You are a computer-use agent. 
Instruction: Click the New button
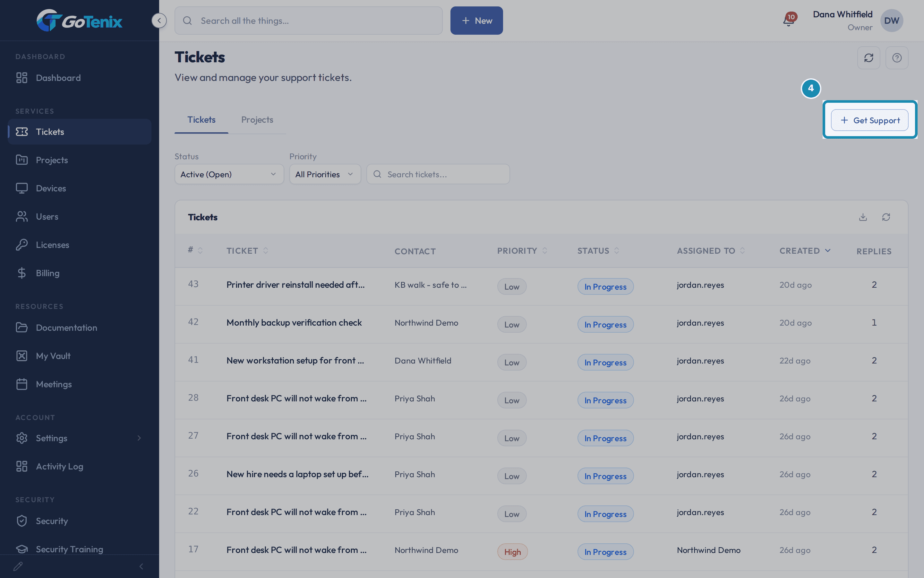coord(476,21)
